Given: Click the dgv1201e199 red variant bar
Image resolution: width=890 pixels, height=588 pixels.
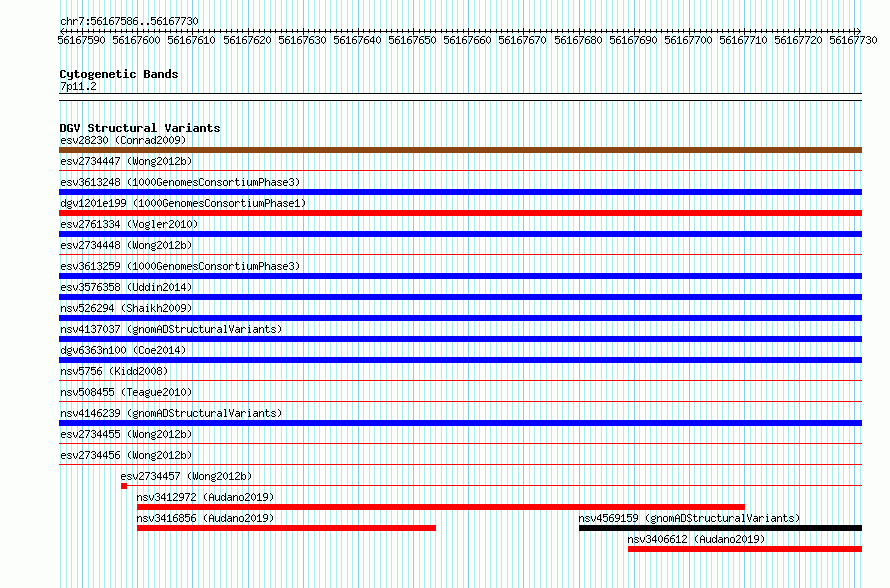Looking at the screenshot, I should (460, 213).
